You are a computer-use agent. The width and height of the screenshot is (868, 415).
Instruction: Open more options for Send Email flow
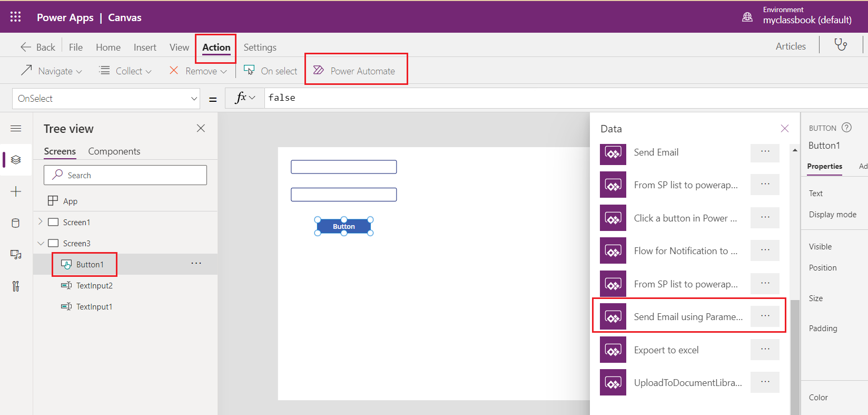[x=765, y=152]
